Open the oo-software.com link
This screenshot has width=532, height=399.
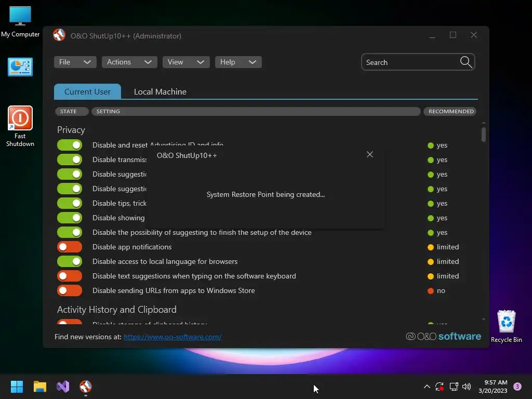click(x=172, y=337)
